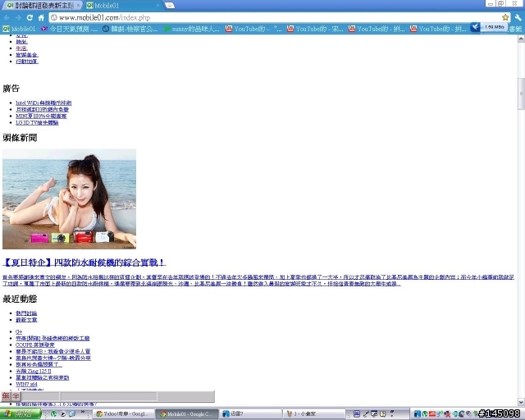The width and height of the screenshot is (525, 420).
Task: Open the fourth YouTube的 - 拼 bookmark
Action: [438, 30]
